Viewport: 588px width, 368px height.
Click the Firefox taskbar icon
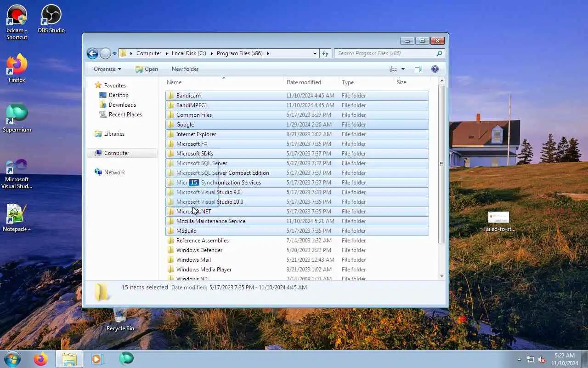(40, 359)
